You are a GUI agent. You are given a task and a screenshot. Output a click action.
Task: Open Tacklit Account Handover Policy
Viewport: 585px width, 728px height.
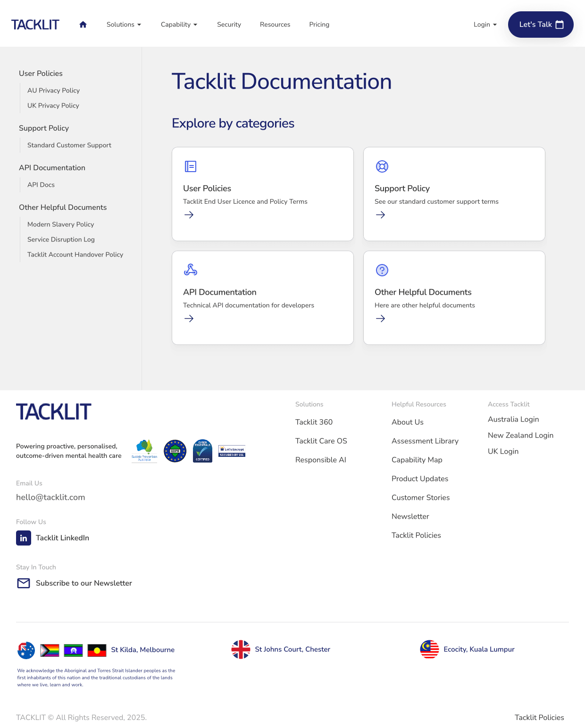coord(75,255)
